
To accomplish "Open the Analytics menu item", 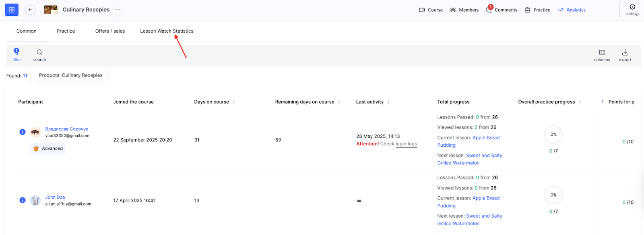I will point(572,10).
